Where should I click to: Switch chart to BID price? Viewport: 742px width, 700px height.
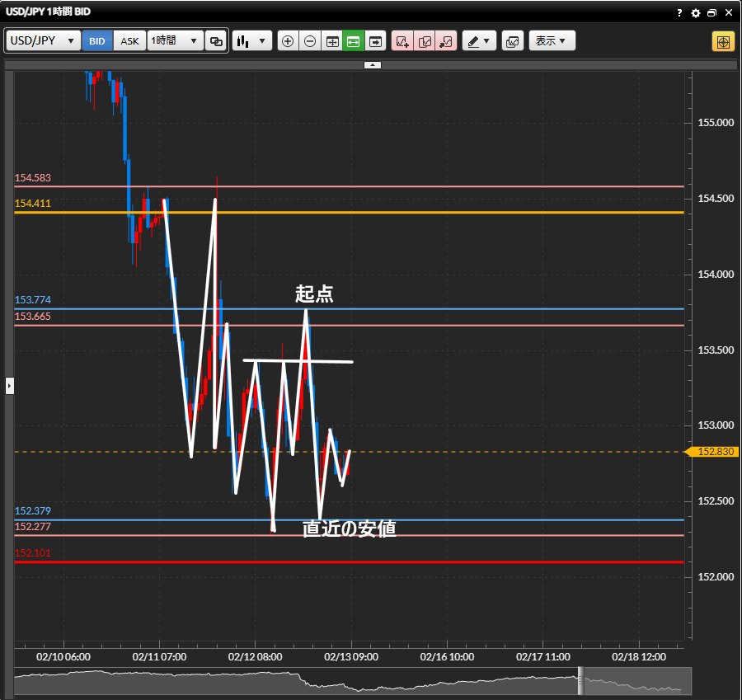(x=97, y=40)
